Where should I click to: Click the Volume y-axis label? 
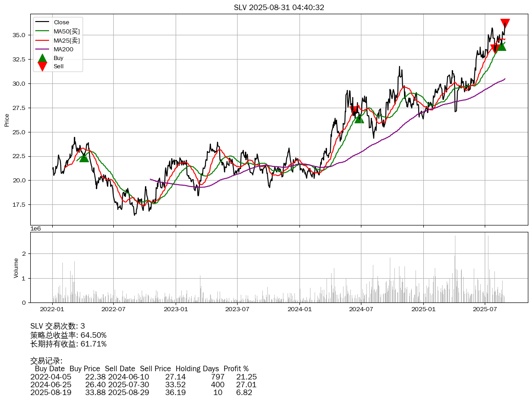(16, 268)
